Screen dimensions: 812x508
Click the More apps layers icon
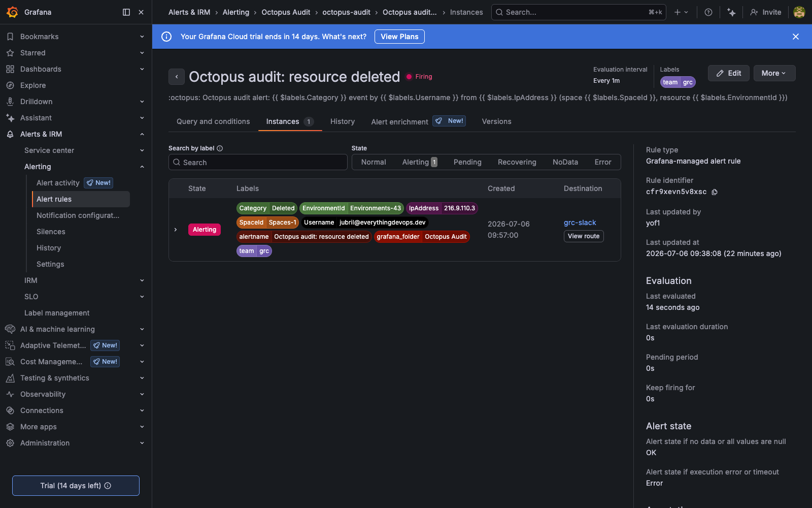click(10, 427)
